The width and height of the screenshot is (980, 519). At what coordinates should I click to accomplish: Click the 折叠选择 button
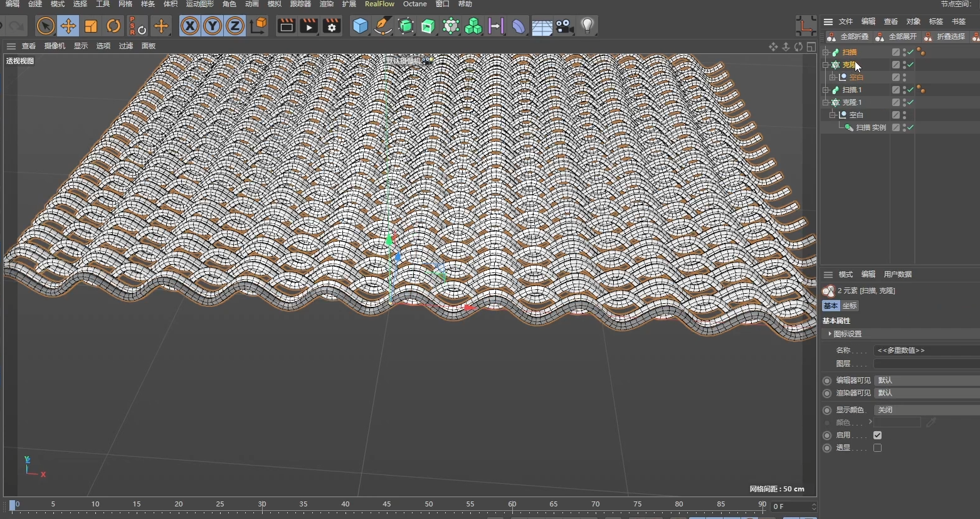point(945,36)
